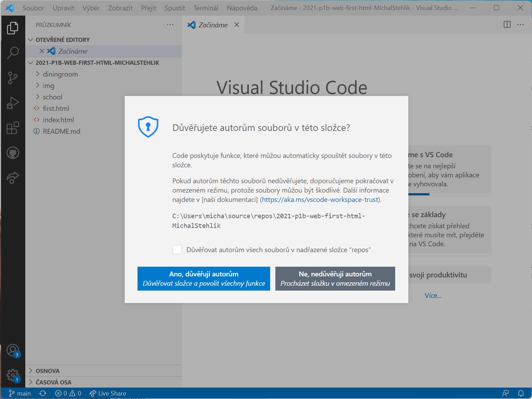Click Live Share in the status bar

(x=108, y=393)
